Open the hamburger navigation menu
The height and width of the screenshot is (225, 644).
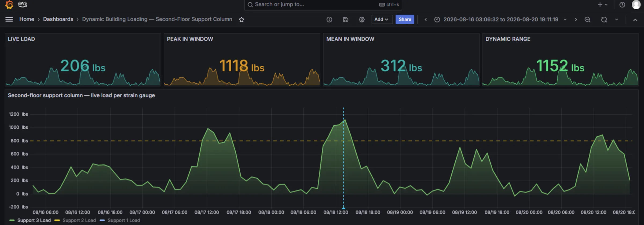click(9, 19)
